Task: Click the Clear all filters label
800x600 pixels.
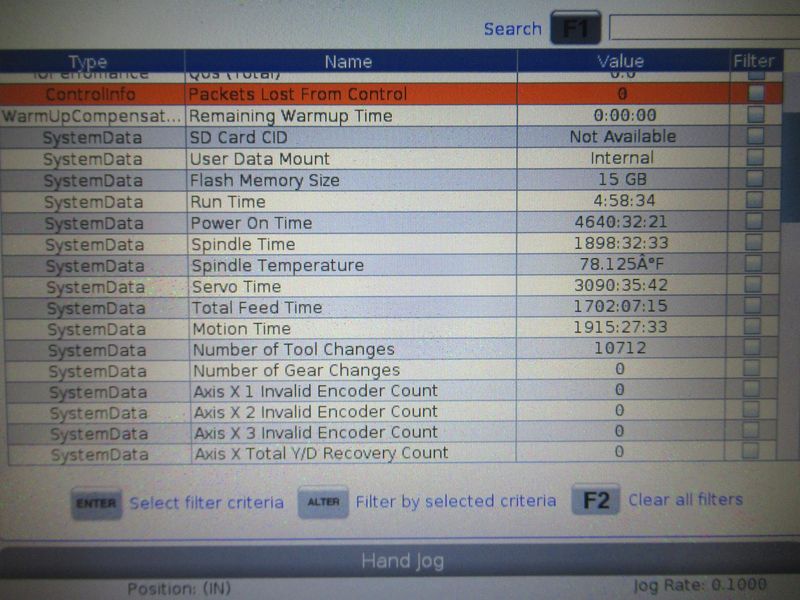Action: (x=685, y=499)
